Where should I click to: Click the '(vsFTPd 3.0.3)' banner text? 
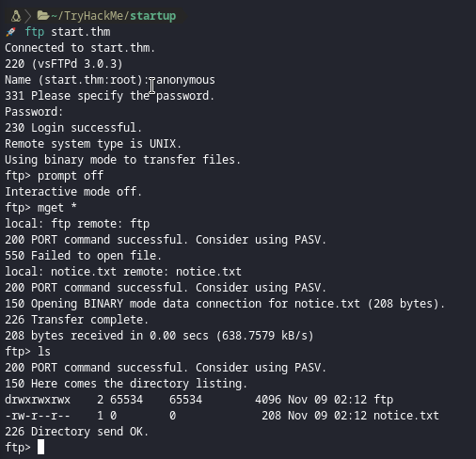click(x=77, y=64)
